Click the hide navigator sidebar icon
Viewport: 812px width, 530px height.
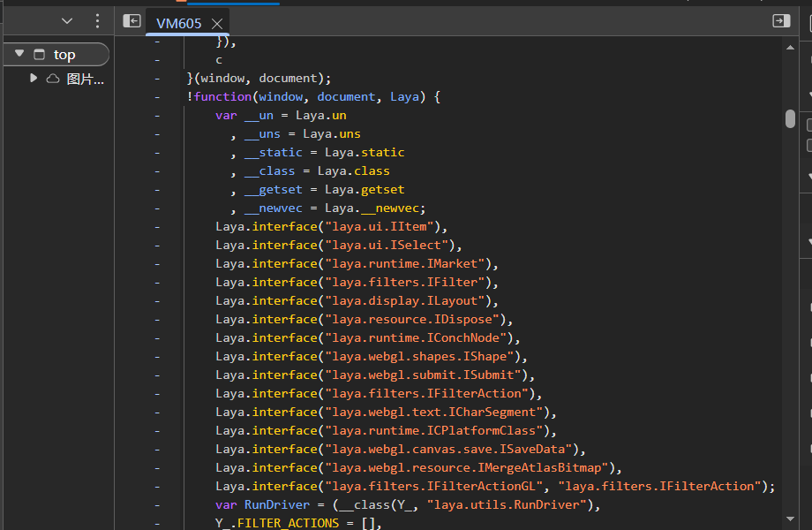pos(132,21)
